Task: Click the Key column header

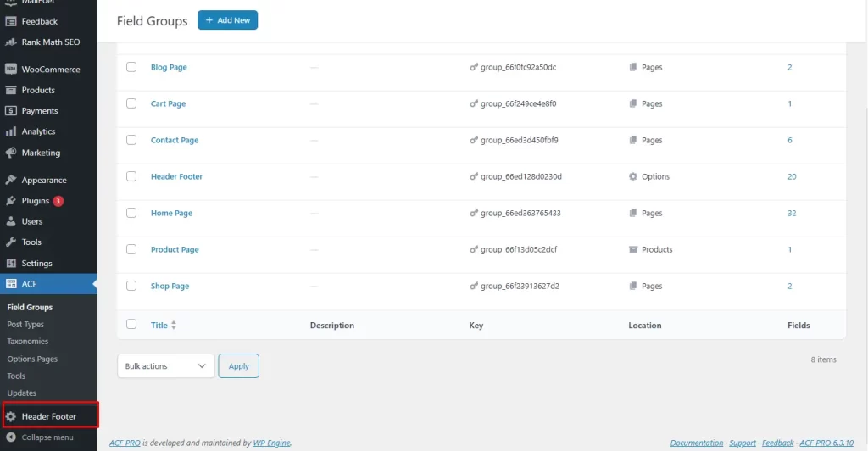Action: pos(476,326)
